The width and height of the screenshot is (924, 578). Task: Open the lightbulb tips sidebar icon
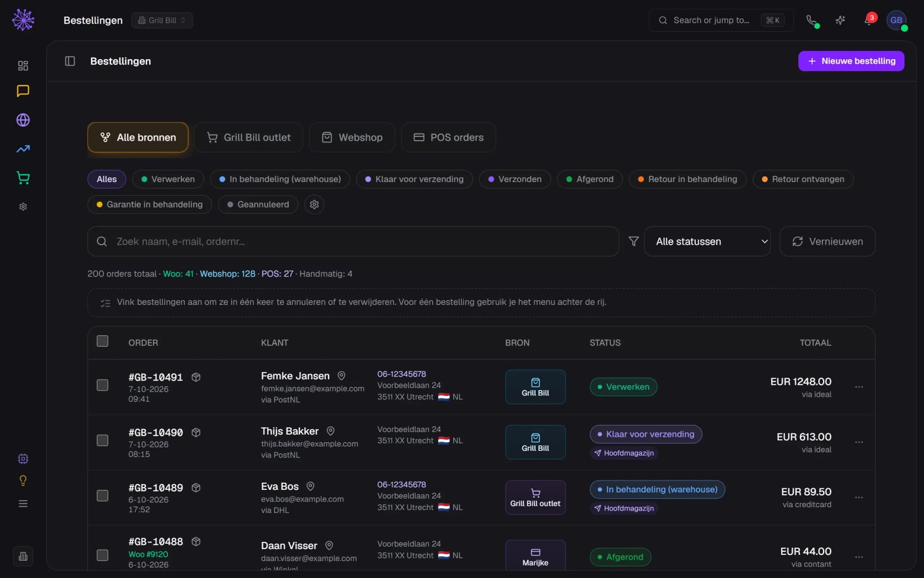pos(23,481)
